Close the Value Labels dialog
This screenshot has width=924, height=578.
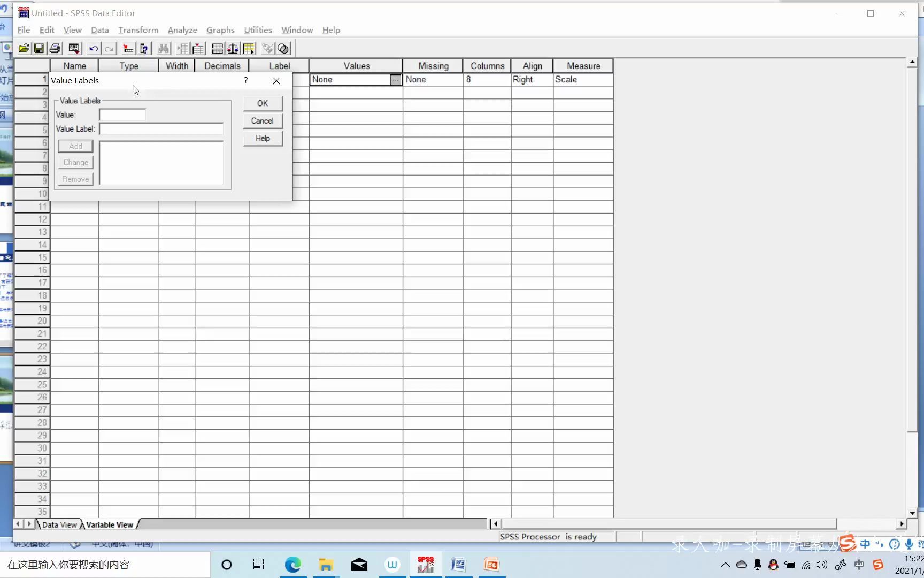tap(276, 81)
